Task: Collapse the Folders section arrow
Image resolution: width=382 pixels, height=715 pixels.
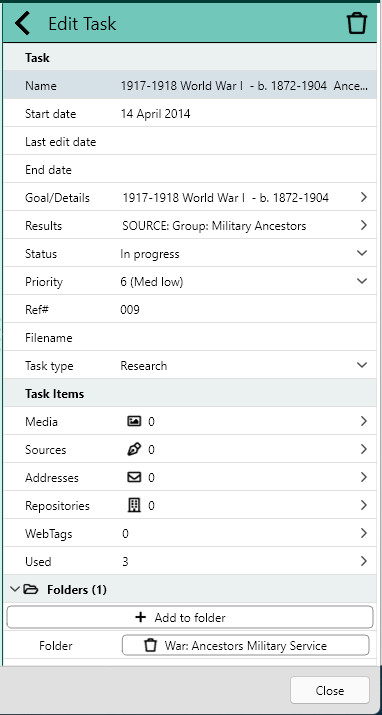Action: pos(15,590)
